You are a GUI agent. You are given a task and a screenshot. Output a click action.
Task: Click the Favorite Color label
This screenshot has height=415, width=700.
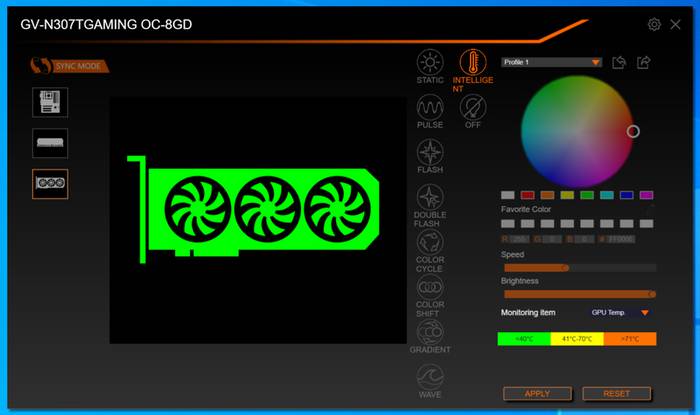[526, 209]
